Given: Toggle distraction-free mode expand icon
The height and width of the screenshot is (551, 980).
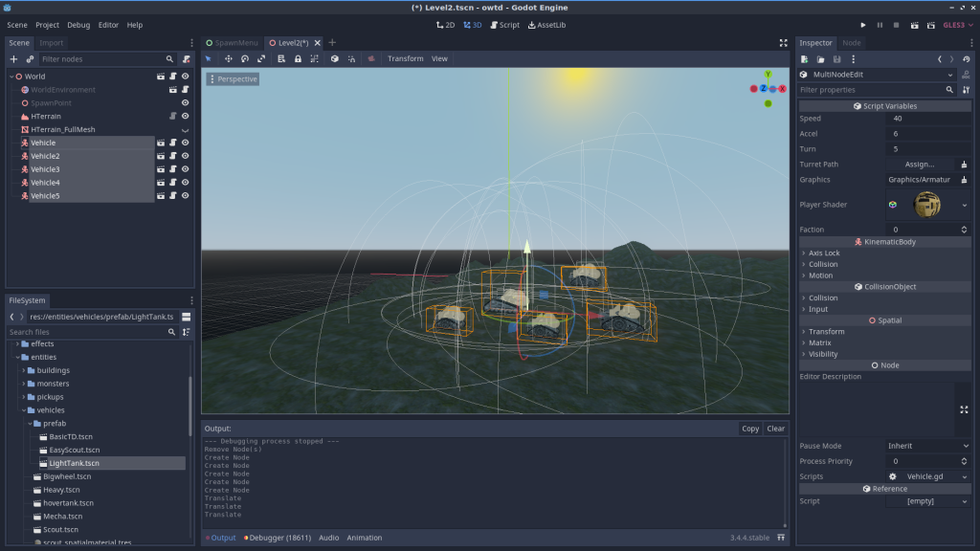Looking at the screenshot, I should (x=783, y=43).
